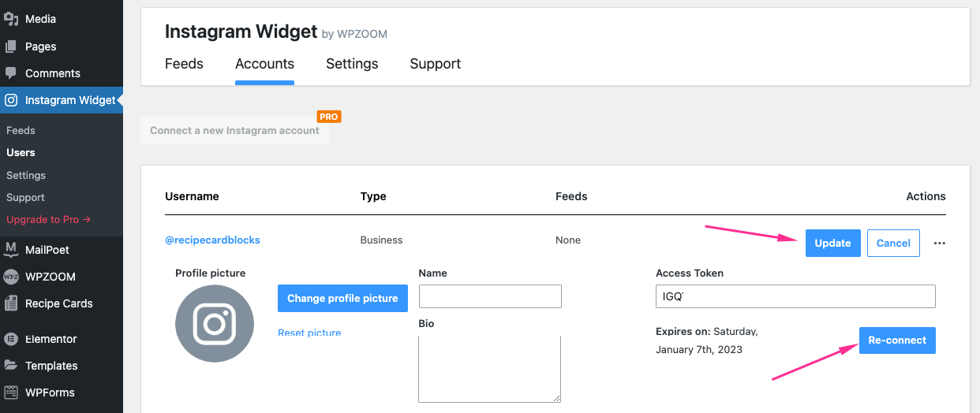980x413 pixels.
Task: Click the blue Update button
Action: point(832,243)
